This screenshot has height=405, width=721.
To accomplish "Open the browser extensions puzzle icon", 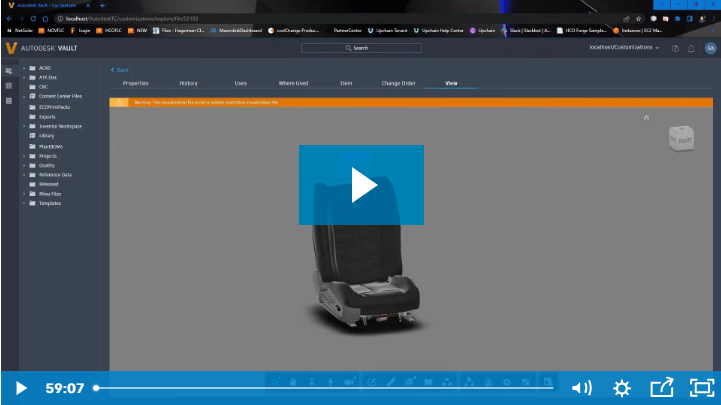I will (x=677, y=19).
